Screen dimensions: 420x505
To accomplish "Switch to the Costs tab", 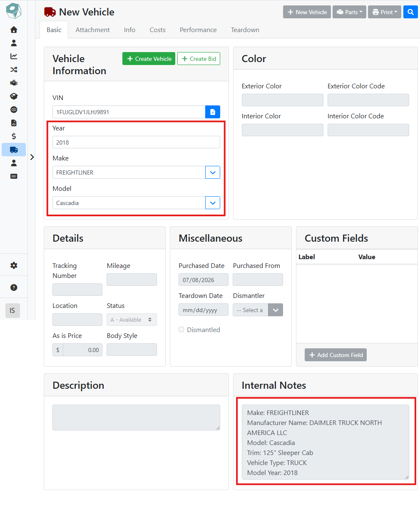I will pos(158,30).
